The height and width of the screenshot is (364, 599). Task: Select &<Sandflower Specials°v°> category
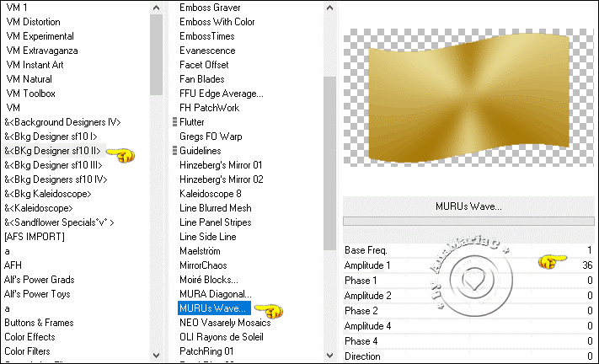[59, 222]
